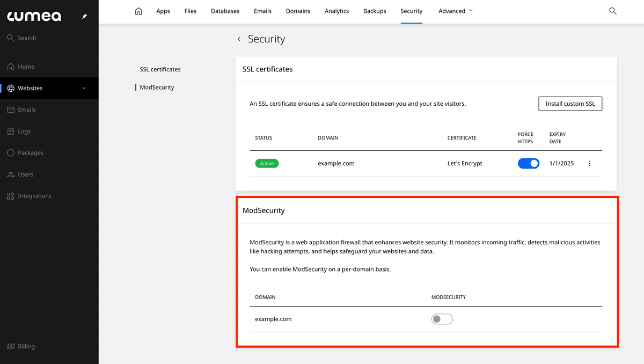Viewport: 644px width, 364px height.
Task: Open the Databases tab
Action: 225,11
